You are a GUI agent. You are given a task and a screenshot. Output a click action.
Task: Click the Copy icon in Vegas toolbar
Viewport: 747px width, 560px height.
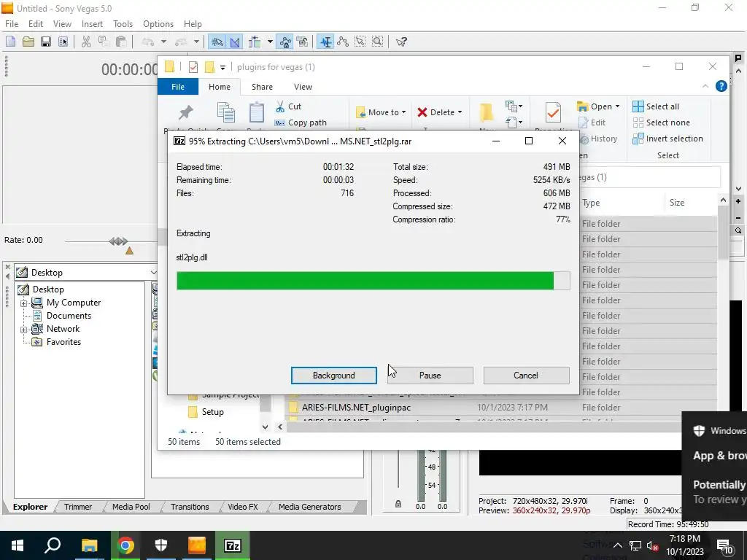point(104,42)
